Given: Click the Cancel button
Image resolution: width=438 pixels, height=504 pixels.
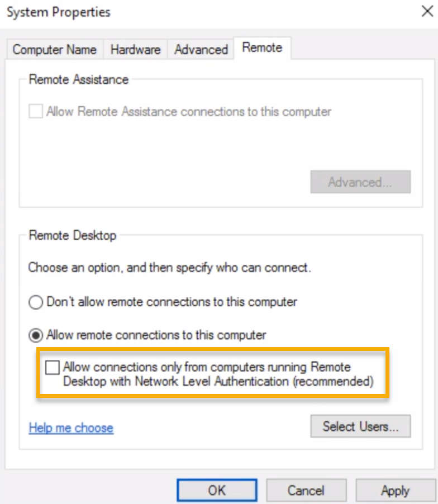Looking at the screenshot, I should click(x=306, y=491).
